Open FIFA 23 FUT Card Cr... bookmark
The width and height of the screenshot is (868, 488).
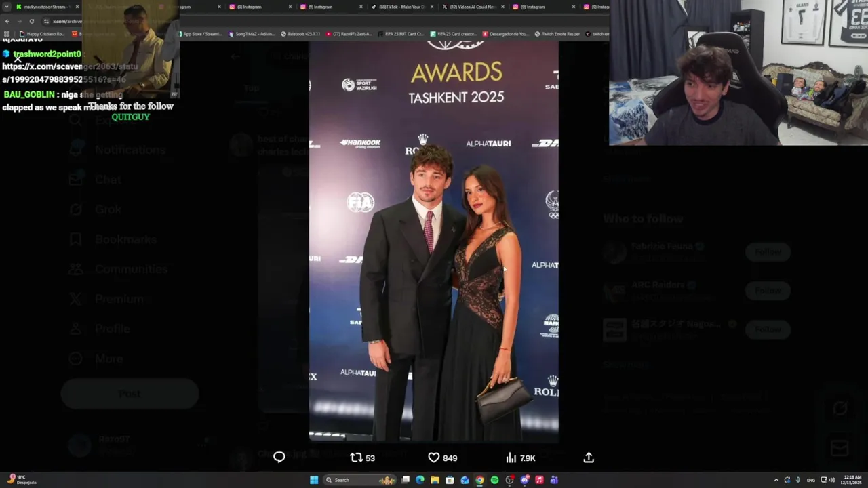coord(401,33)
